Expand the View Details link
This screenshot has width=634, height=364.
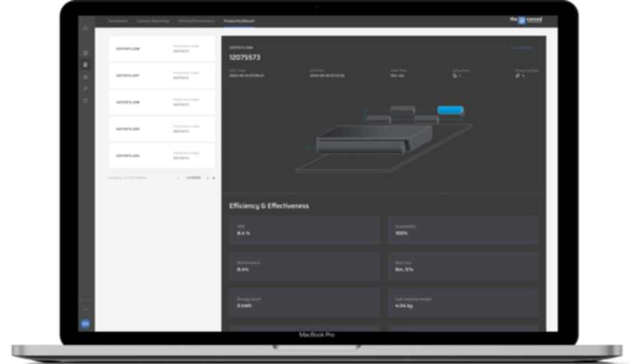point(523,48)
